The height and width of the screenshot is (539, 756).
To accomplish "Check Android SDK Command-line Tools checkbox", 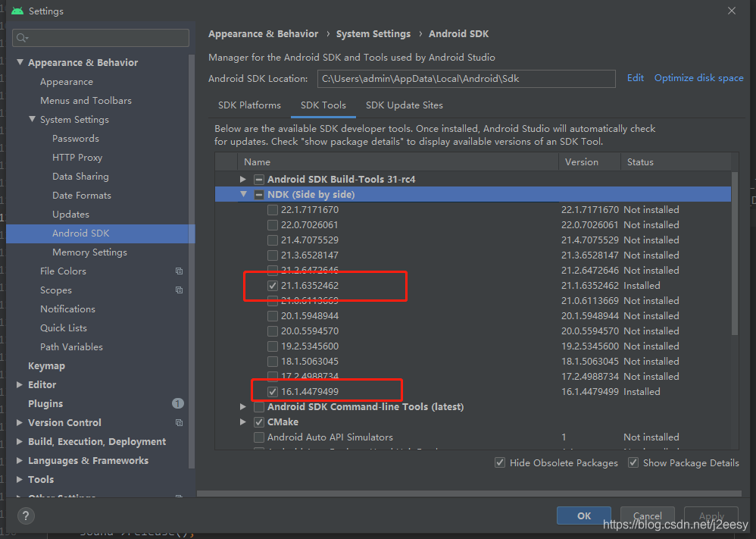I will [x=259, y=407].
